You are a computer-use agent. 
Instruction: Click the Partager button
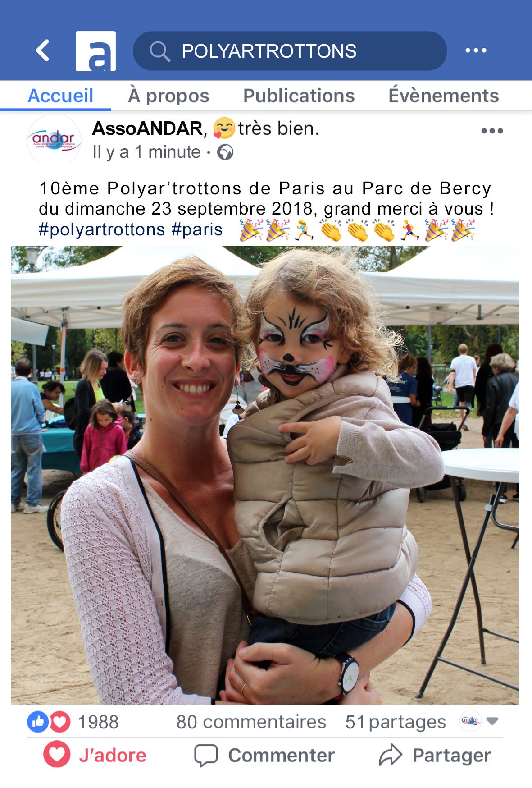click(x=435, y=755)
